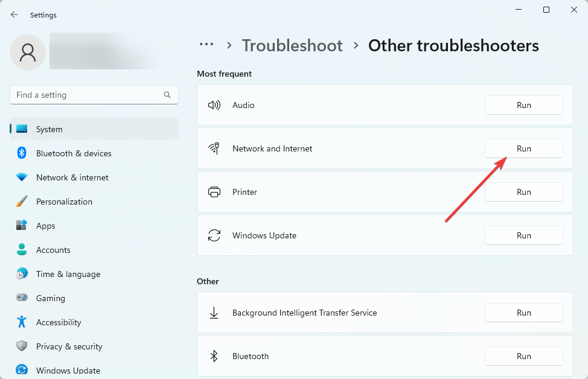
Task: Click the Windows Update sidebar icon
Action: (22, 369)
